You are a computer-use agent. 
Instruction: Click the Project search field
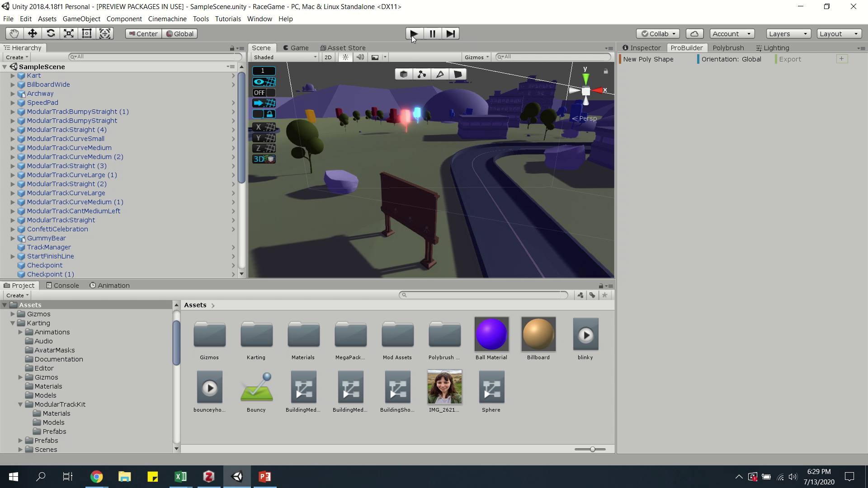[484, 295]
